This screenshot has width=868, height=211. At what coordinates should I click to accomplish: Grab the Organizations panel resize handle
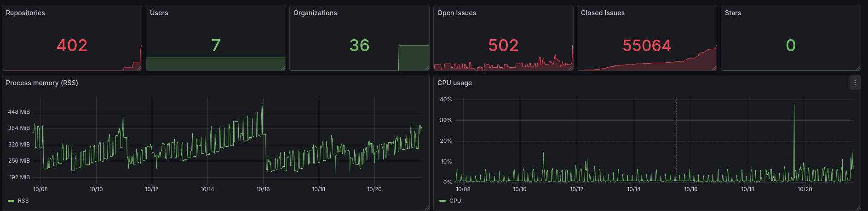(x=427, y=68)
